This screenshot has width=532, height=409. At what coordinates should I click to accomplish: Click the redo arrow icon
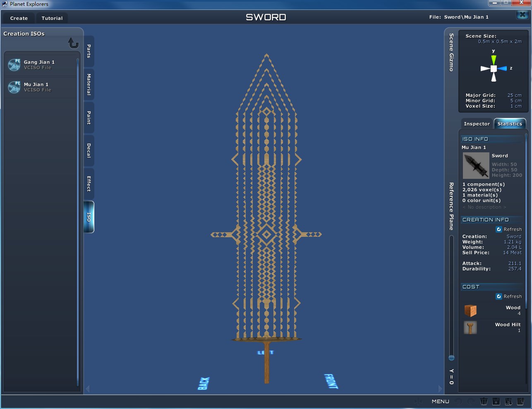click(471, 401)
